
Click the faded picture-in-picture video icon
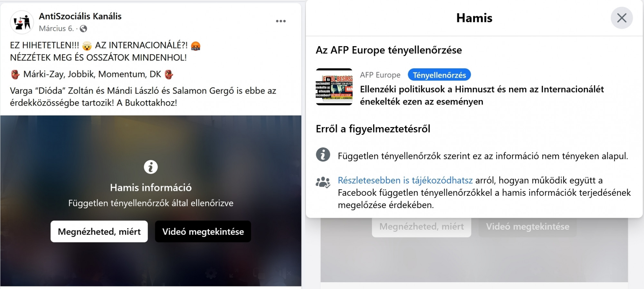(x=260, y=273)
